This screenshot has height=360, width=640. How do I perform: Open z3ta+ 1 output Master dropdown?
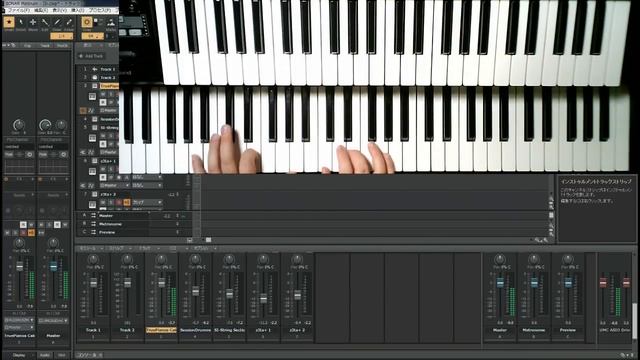click(x=115, y=186)
